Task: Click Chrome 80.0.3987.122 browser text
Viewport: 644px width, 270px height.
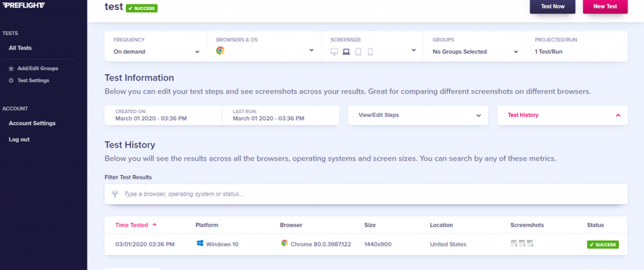Action: [321, 244]
